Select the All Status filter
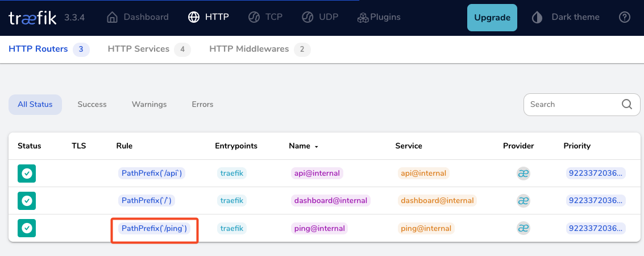Screen dimensions: 644x256 tap(35, 104)
